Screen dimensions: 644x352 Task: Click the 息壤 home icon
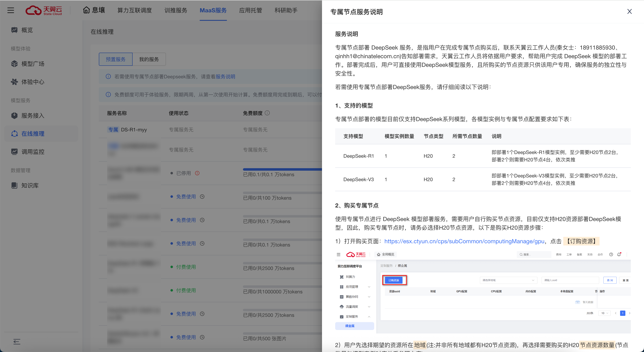(86, 10)
